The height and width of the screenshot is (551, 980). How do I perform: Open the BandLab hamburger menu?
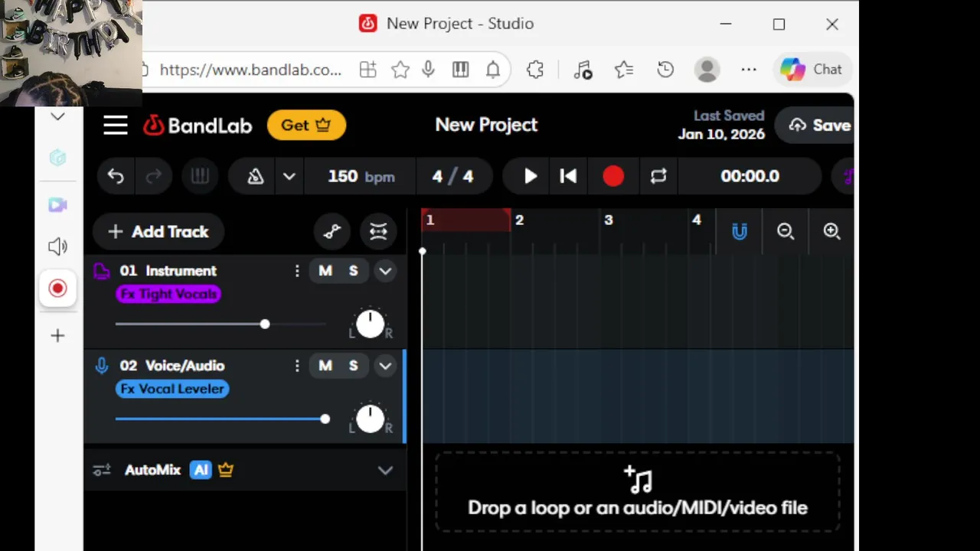116,125
